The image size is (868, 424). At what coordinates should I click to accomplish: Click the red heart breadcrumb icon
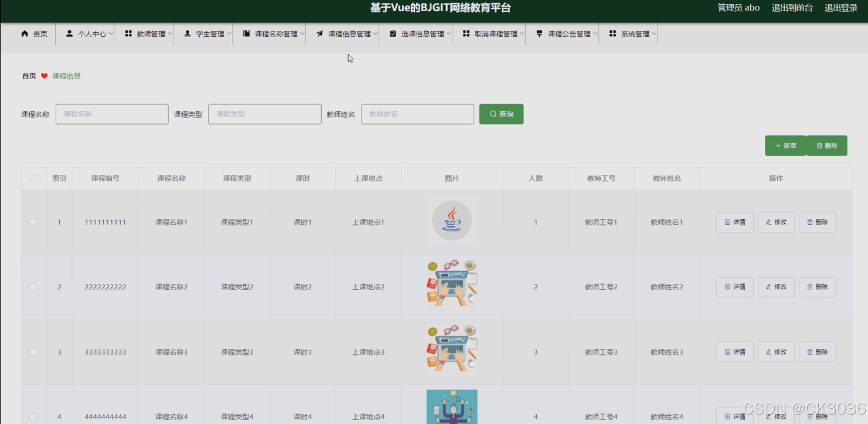(44, 76)
